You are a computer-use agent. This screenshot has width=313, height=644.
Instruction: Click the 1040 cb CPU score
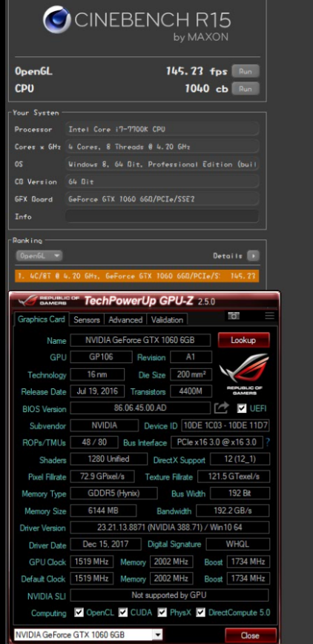206,88
